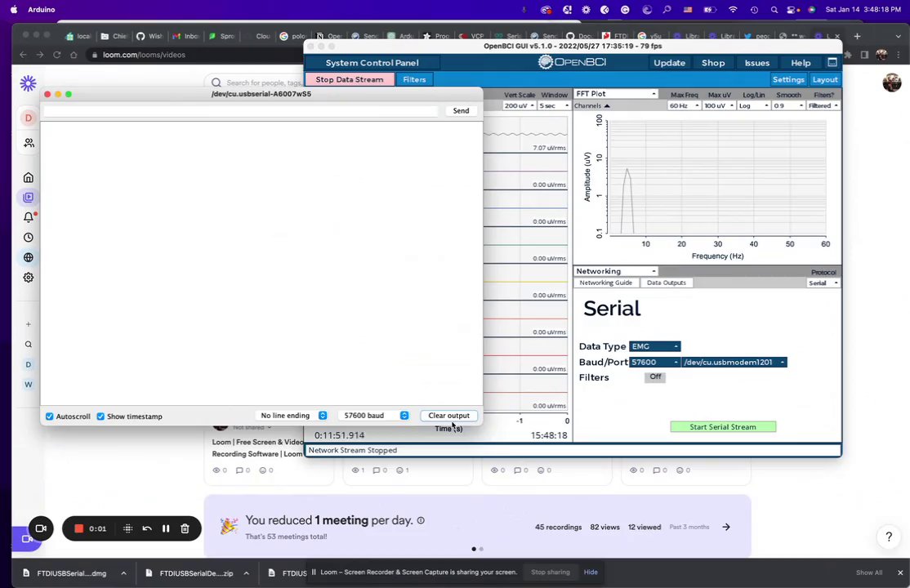The image size is (910, 588).
Task: Open the Networking Guide button
Action: click(606, 283)
